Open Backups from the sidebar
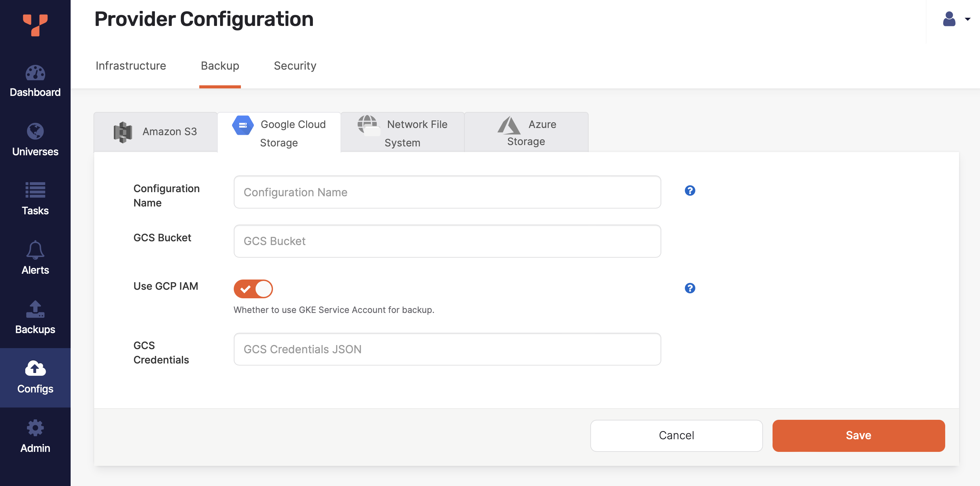 35,317
